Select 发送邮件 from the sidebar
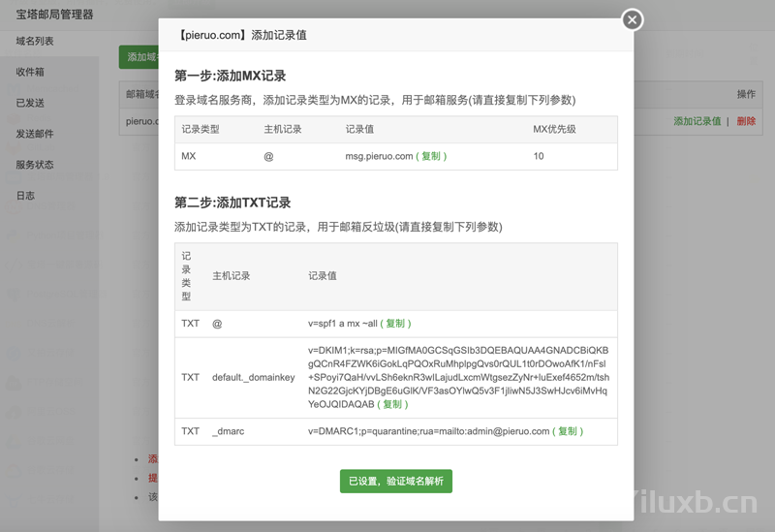This screenshot has width=775, height=532. click(35, 134)
